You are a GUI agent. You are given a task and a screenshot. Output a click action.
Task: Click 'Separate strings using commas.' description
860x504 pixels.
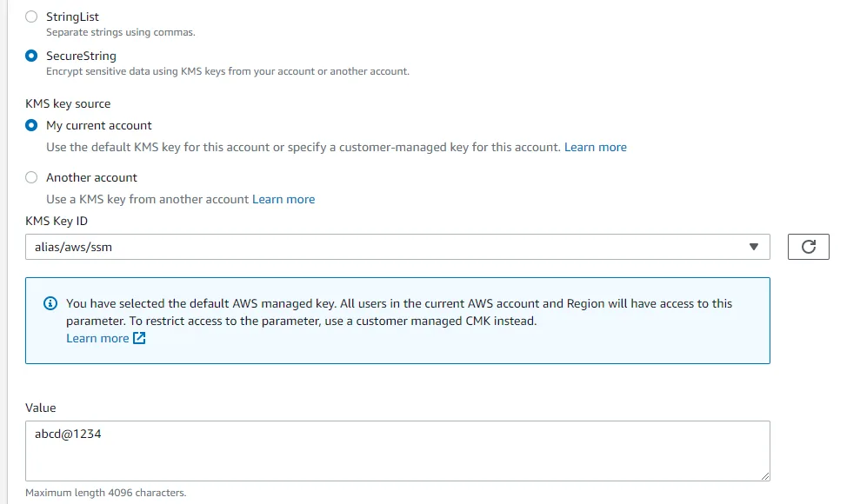[x=121, y=32]
